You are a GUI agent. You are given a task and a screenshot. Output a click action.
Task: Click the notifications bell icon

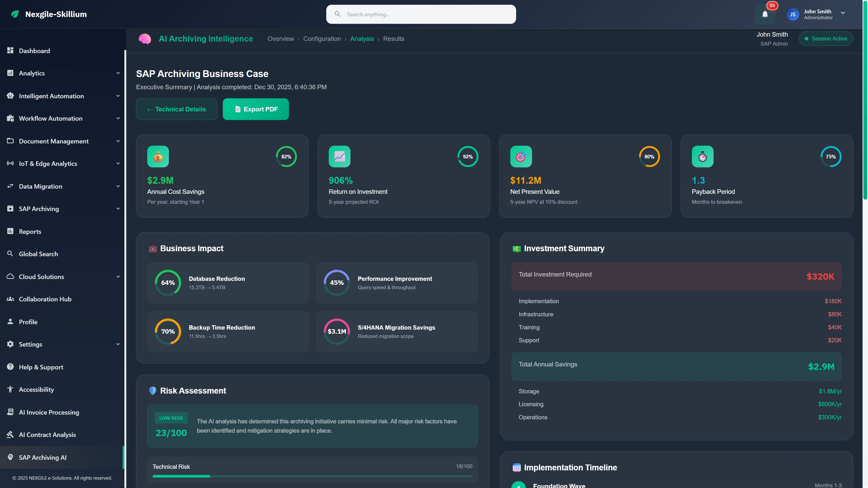(x=765, y=14)
